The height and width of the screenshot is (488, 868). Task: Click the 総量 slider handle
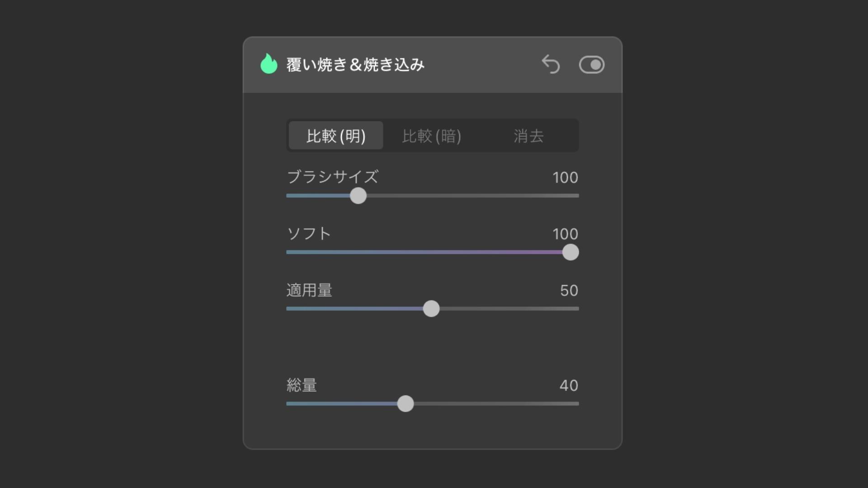click(406, 404)
